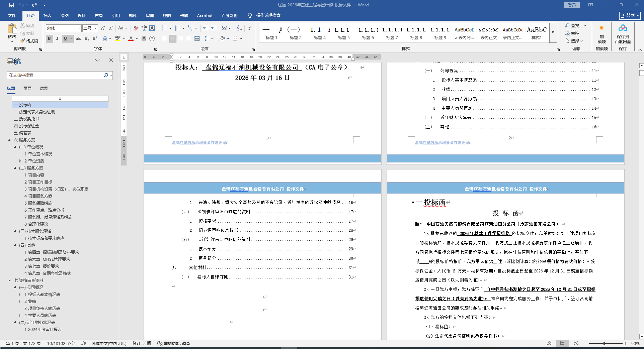The width and height of the screenshot is (644, 349).
Task: Apply the 标题 1 heading style
Action: (x=271, y=33)
